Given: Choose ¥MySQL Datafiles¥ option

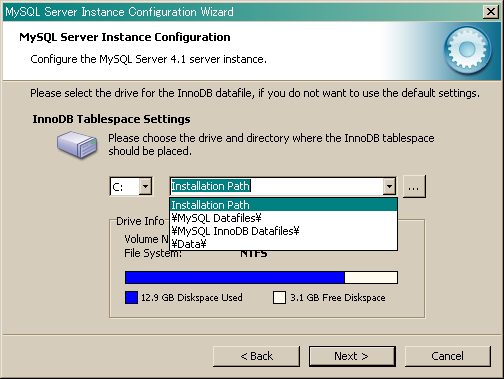Looking at the screenshot, I should click(284, 218).
